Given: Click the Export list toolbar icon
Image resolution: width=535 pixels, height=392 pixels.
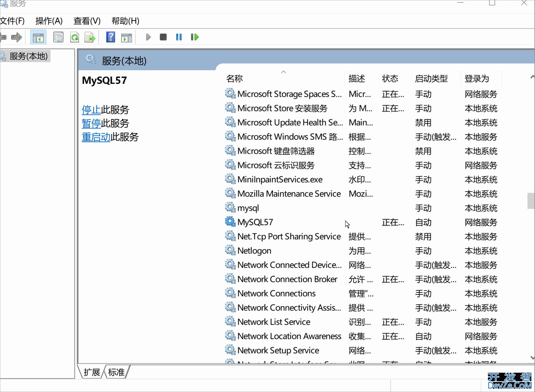Looking at the screenshot, I should point(90,37).
